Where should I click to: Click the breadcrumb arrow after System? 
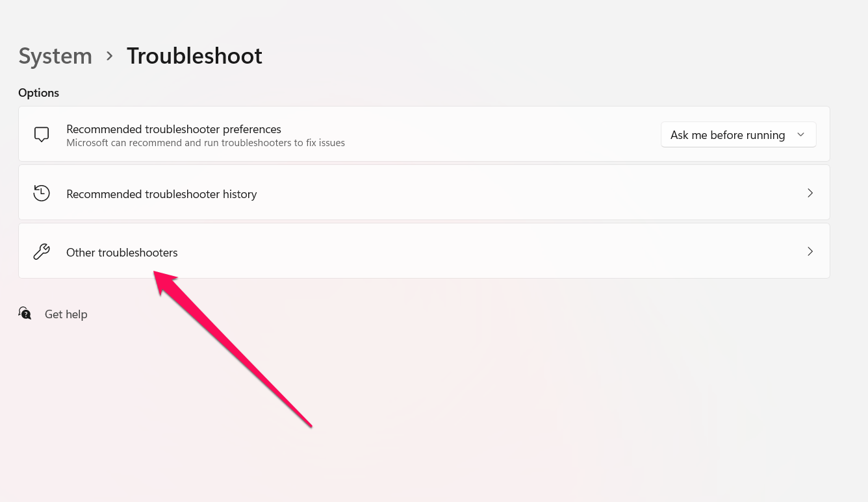click(x=110, y=56)
